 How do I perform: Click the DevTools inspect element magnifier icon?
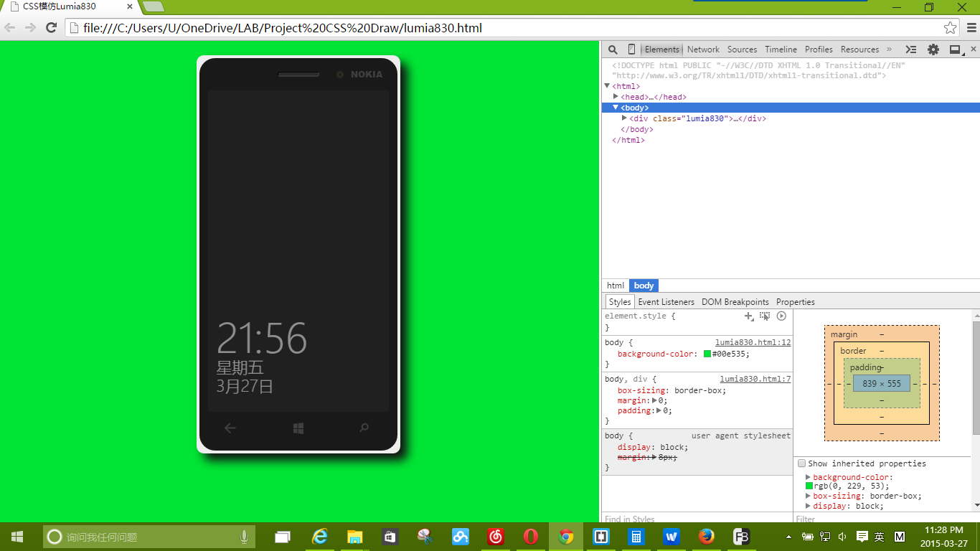pyautogui.click(x=613, y=50)
